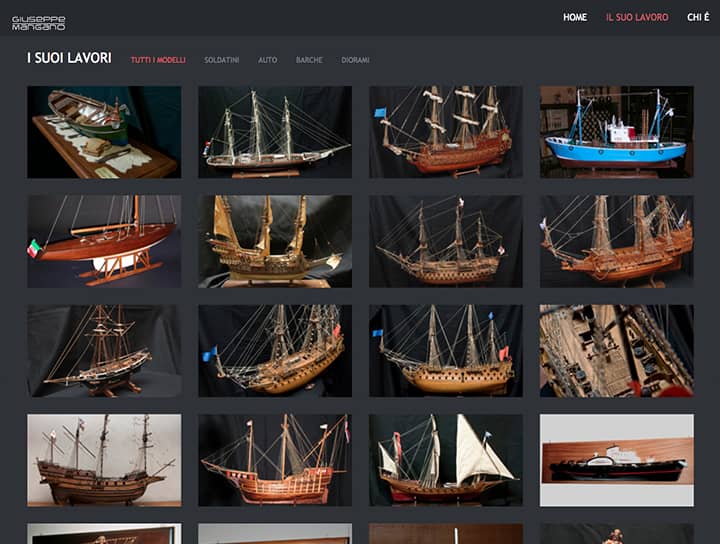The image size is (720, 544).
Task: Open the white lateen sails ship thumbnail
Action: [x=446, y=460]
